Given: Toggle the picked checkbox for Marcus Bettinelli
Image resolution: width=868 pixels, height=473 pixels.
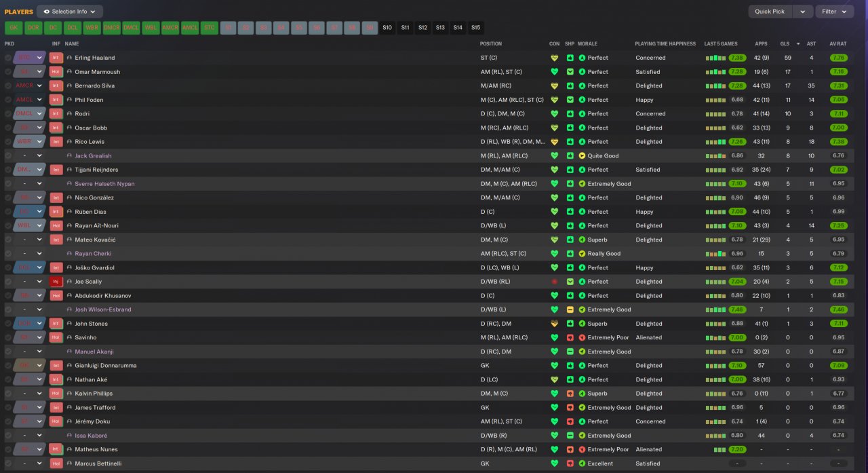Looking at the screenshot, I should click(x=8, y=463).
